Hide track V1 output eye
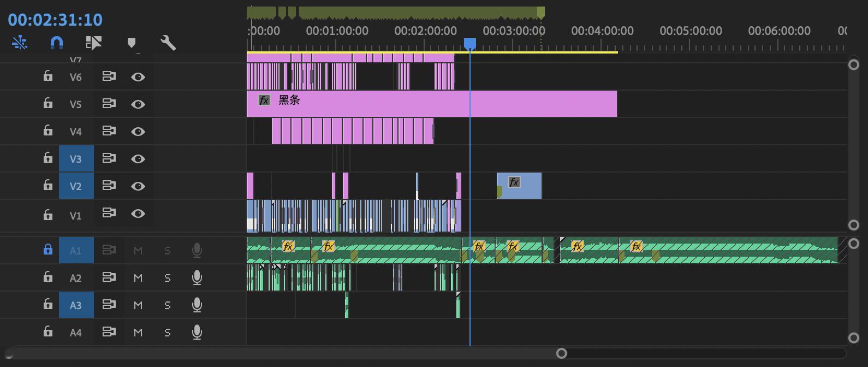The width and height of the screenshot is (868, 367). coord(138,214)
